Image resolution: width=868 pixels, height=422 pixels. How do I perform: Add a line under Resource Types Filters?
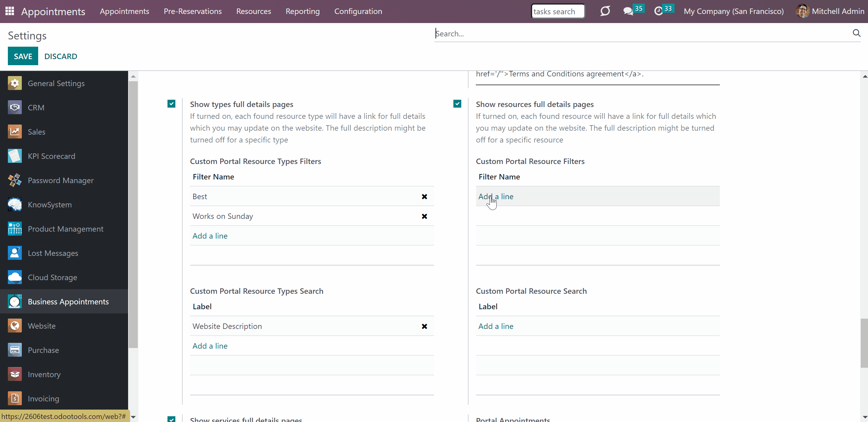[x=210, y=236]
